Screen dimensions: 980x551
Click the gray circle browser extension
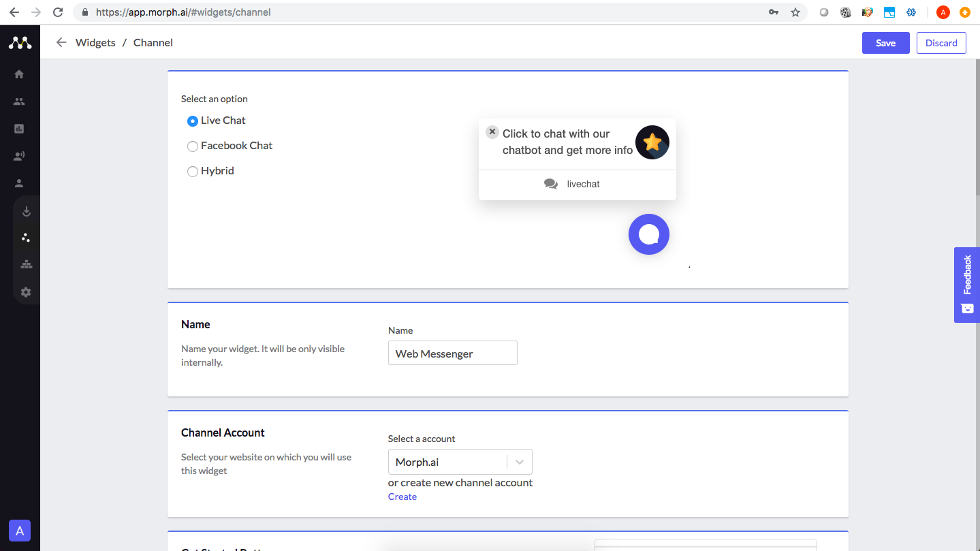coord(824,12)
